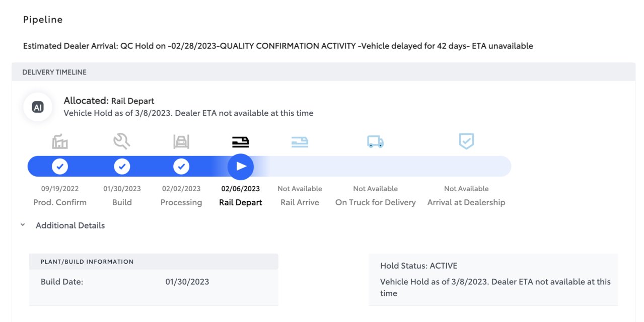Click the Processing vehicle icon
Image resolution: width=644 pixels, height=322 pixels.
click(181, 142)
